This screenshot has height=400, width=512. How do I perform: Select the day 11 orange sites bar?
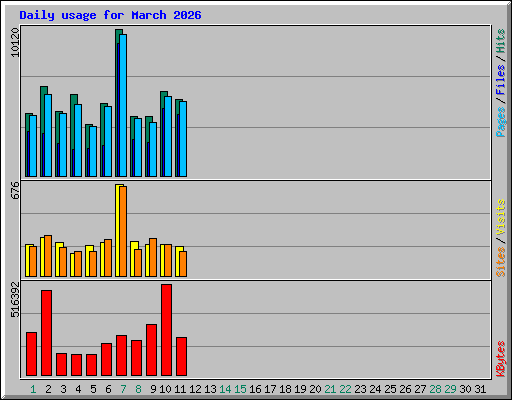click(183, 264)
